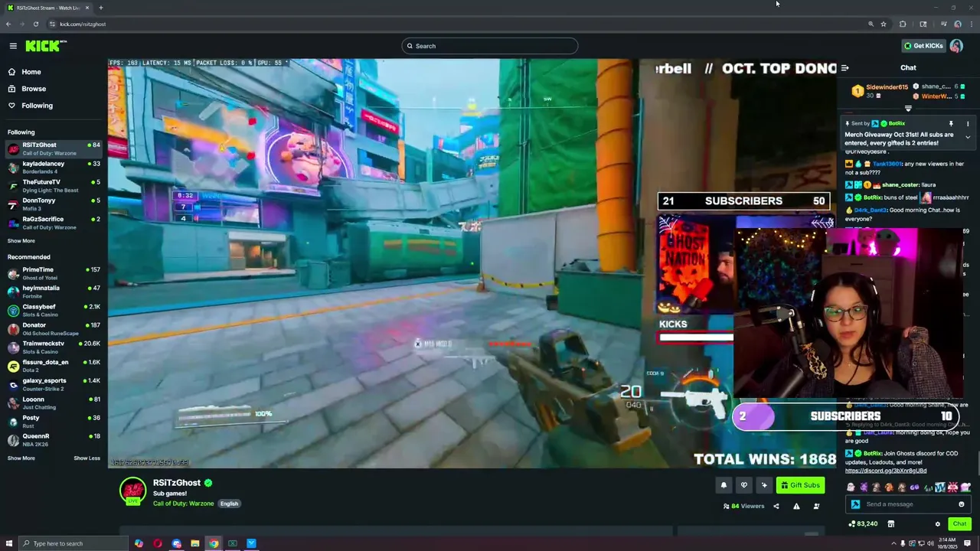Viewport: 980px width, 551px height.
Task: Open the RSiTzGhost channel name link
Action: point(177,483)
